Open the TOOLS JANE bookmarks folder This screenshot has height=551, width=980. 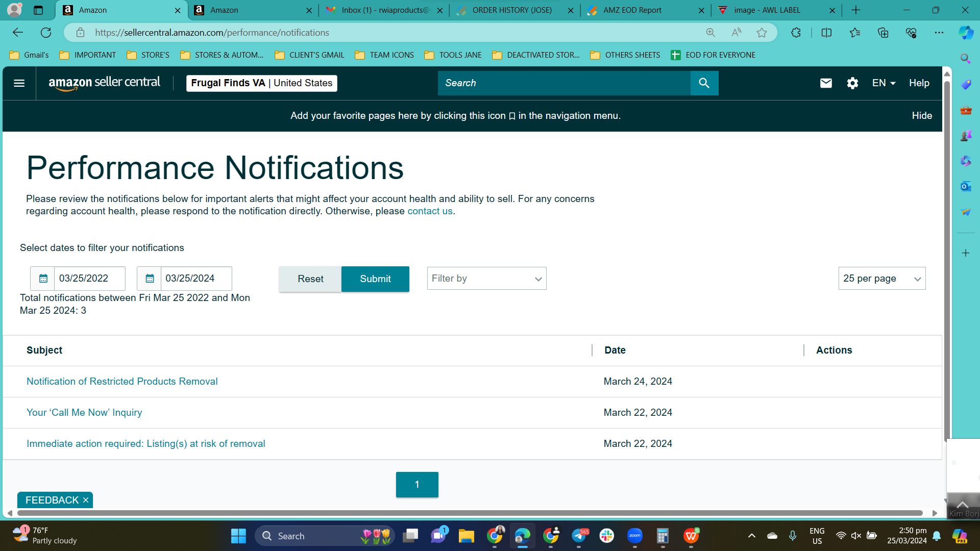pos(453,55)
